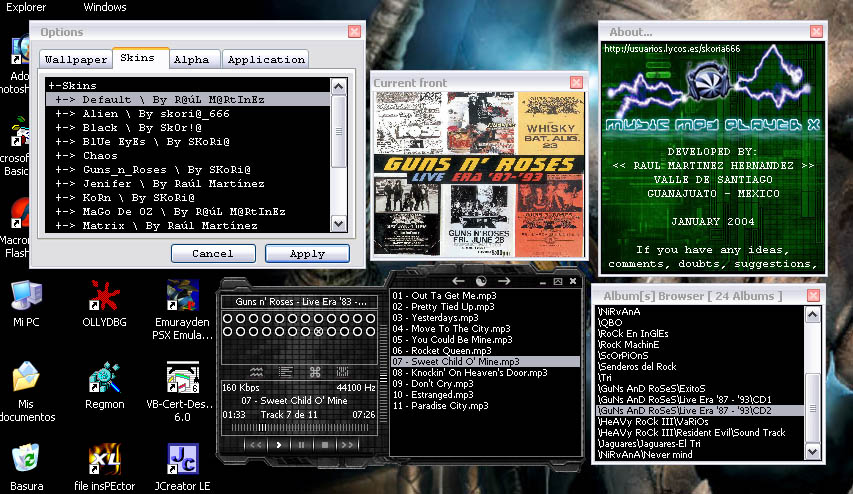Switch to the Application tab
Viewport: 853px width, 494px height.
[265, 60]
